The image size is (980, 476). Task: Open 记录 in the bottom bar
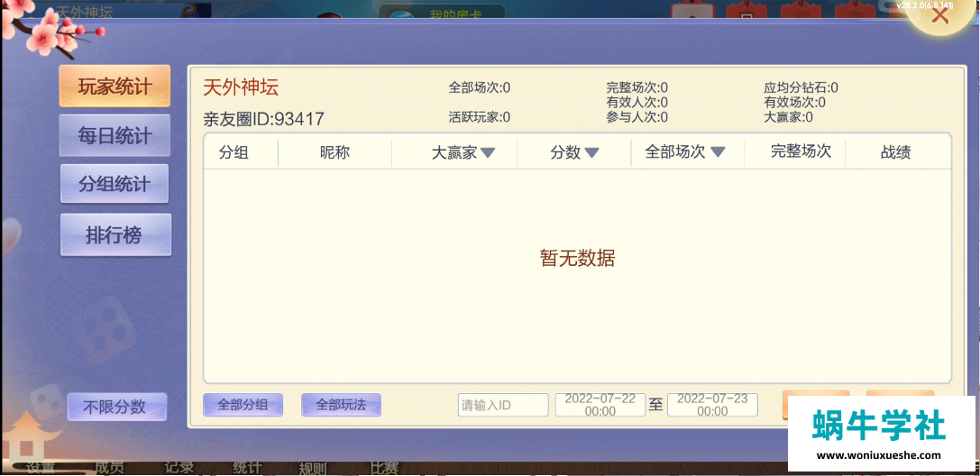(x=179, y=469)
